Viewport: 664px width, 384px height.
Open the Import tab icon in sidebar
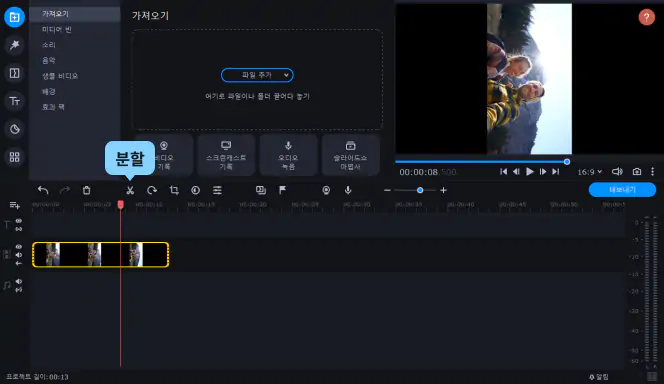[14, 17]
